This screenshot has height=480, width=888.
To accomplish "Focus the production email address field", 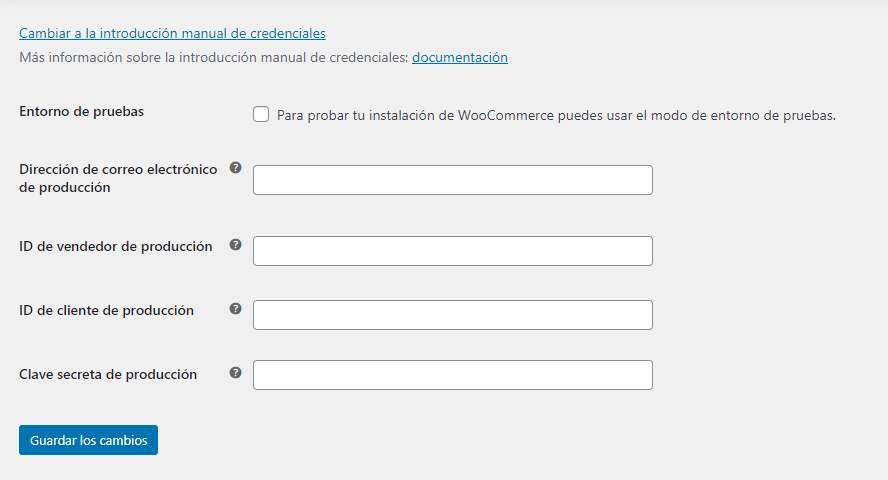I will coord(452,180).
